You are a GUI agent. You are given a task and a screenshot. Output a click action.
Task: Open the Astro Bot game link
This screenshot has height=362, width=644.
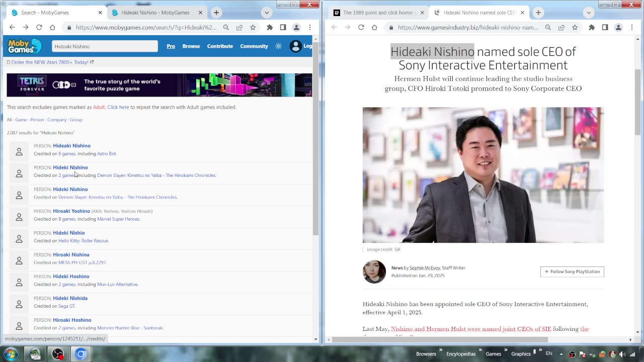107,154
